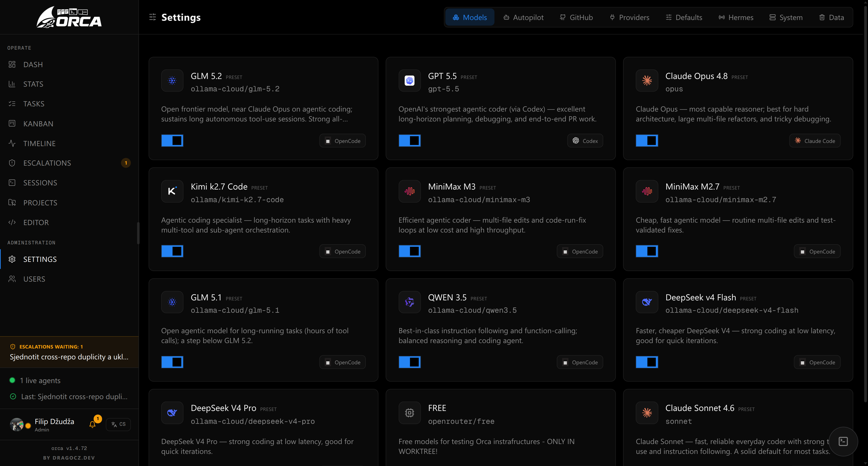Click the 'ollama/kimi-k2.7-code' model ID
The width and height of the screenshot is (868, 466).
click(x=237, y=200)
